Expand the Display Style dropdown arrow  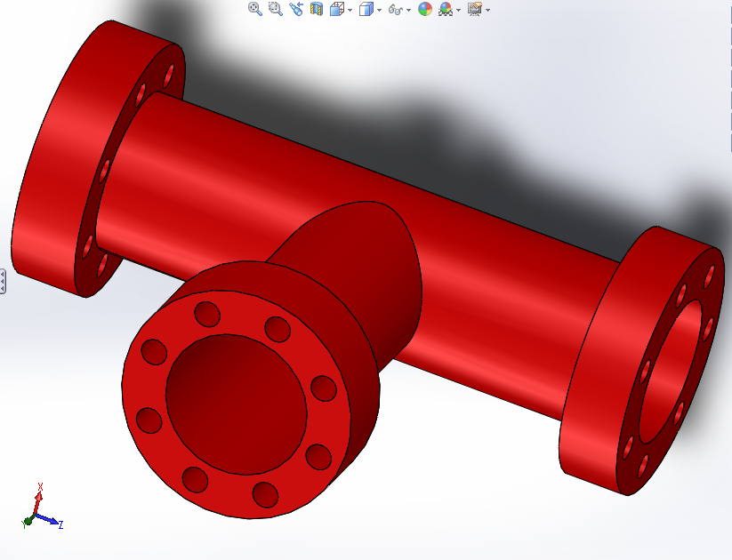379,10
